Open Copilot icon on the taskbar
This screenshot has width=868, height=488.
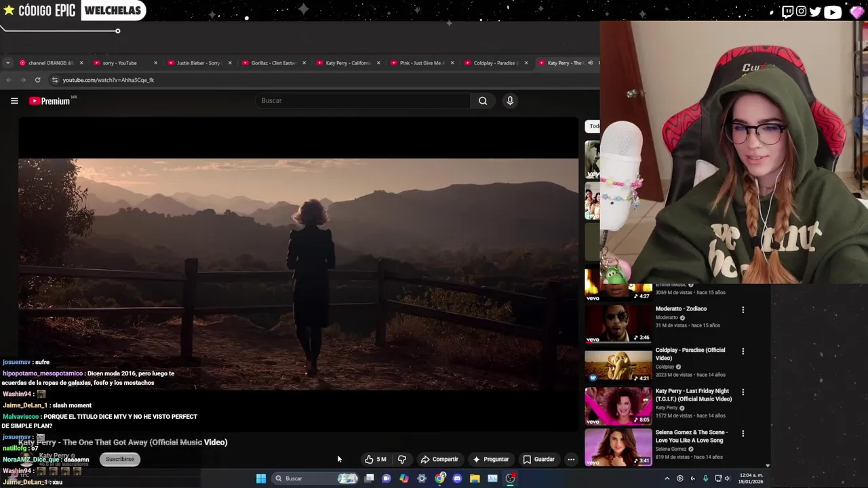pos(404,479)
